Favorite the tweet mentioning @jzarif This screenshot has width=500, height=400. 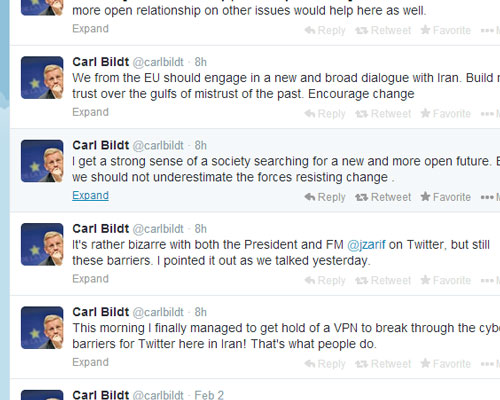click(x=445, y=280)
